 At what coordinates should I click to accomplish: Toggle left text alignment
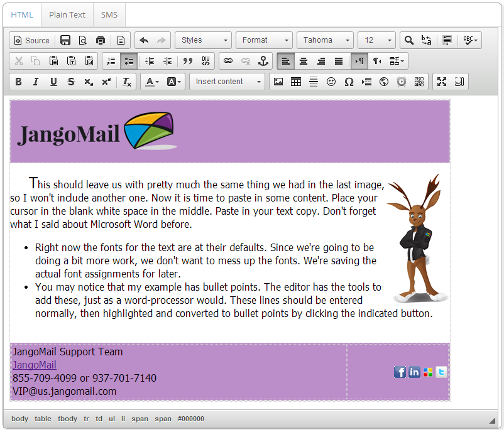(286, 61)
